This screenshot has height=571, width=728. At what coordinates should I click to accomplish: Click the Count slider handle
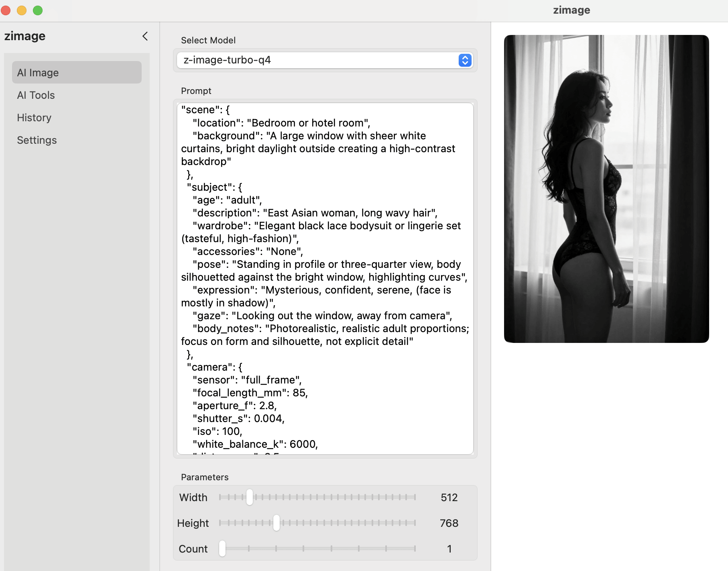pos(222,549)
